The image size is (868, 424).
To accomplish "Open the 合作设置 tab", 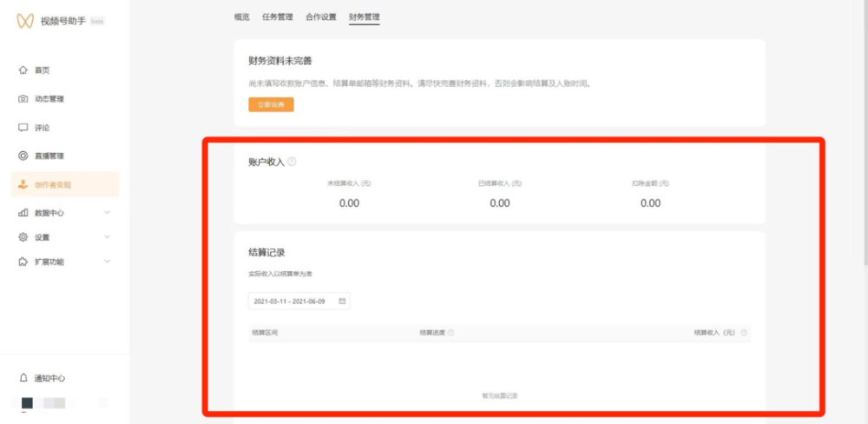I will 321,17.
